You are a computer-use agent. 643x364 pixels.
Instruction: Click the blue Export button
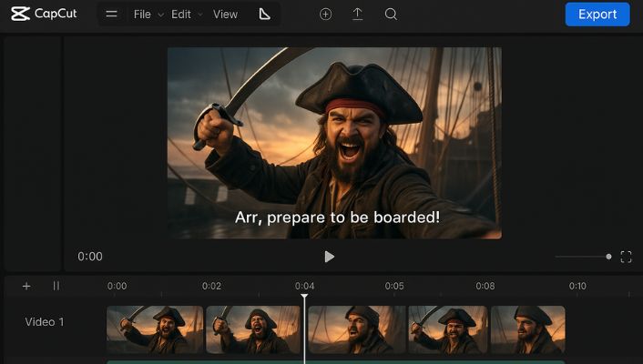tap(597, 15)
